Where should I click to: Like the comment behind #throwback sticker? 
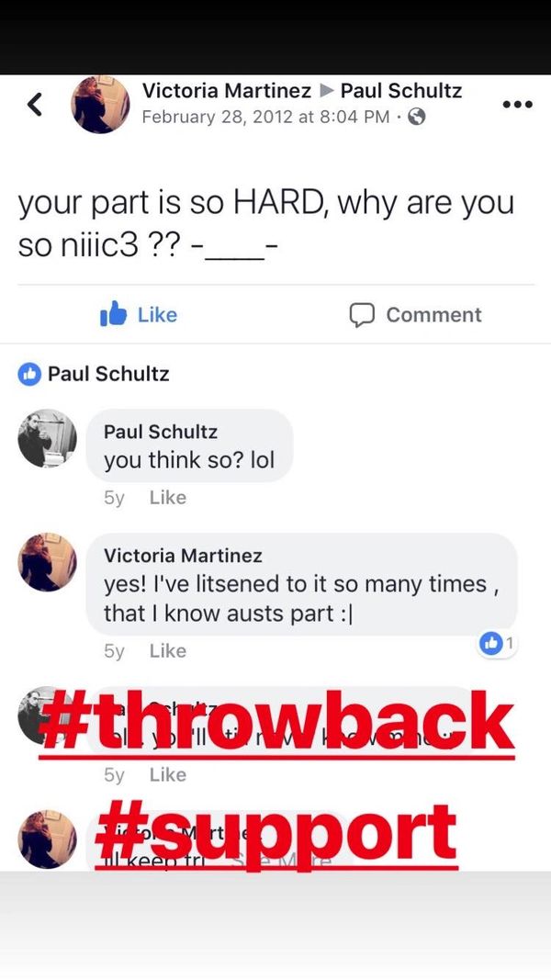167,774
